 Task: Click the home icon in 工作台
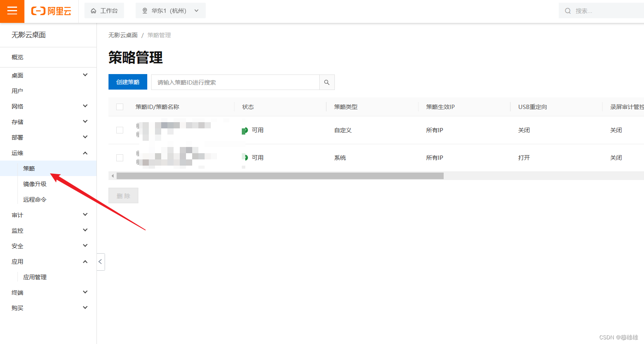93,11
